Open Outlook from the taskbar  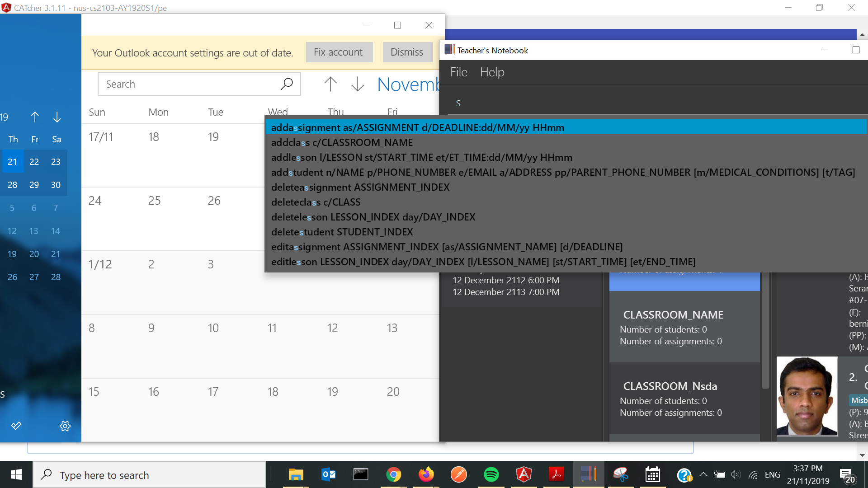pyautogui.click(x=329, y=474)
